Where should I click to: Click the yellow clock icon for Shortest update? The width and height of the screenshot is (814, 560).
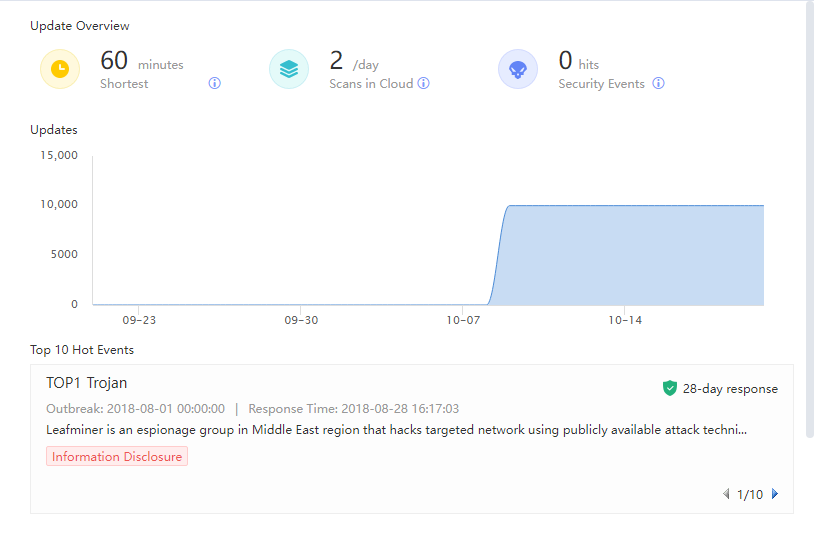tap(60, 69)
